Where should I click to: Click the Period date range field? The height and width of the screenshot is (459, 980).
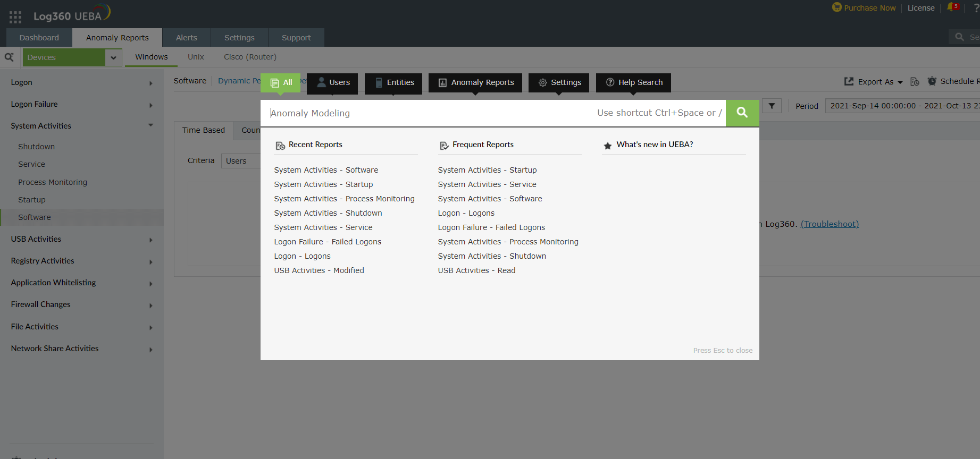[x=903, y=106]
